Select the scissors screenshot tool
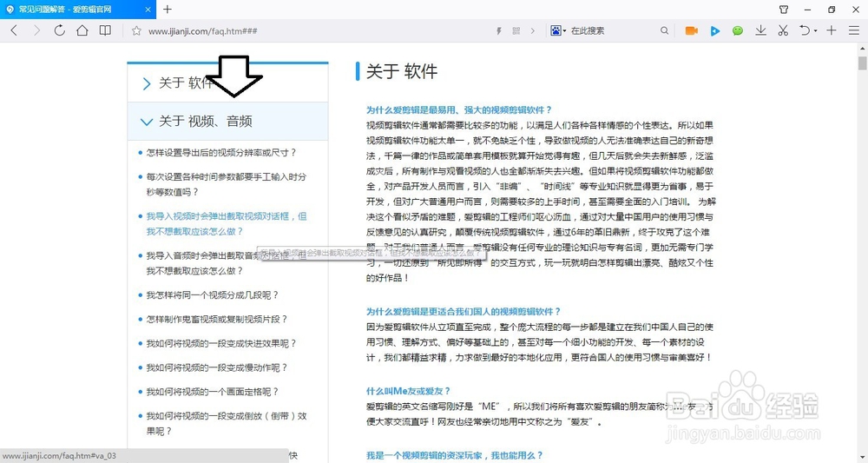 tap(783, 30)
